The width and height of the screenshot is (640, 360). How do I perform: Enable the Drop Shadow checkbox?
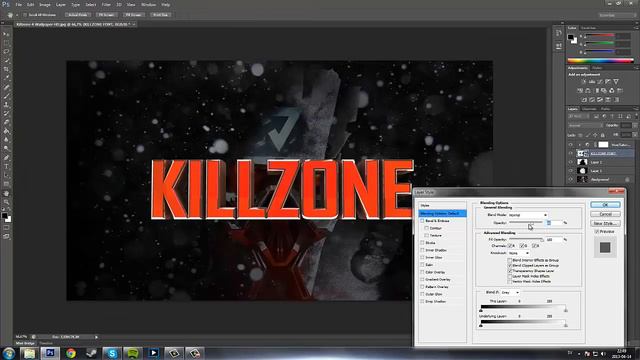[x=422, y=302]
